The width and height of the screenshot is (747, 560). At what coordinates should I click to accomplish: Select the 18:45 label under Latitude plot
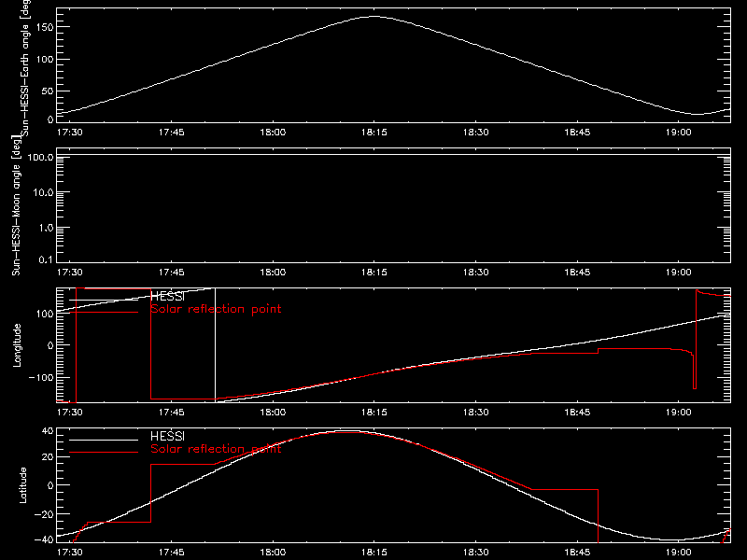(577, 552)
